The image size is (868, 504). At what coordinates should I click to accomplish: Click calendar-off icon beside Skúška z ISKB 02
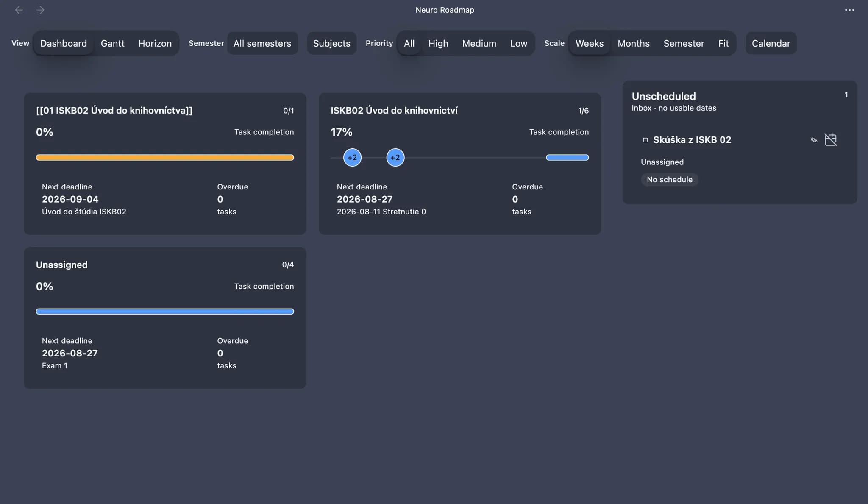(x=831, y=139)
